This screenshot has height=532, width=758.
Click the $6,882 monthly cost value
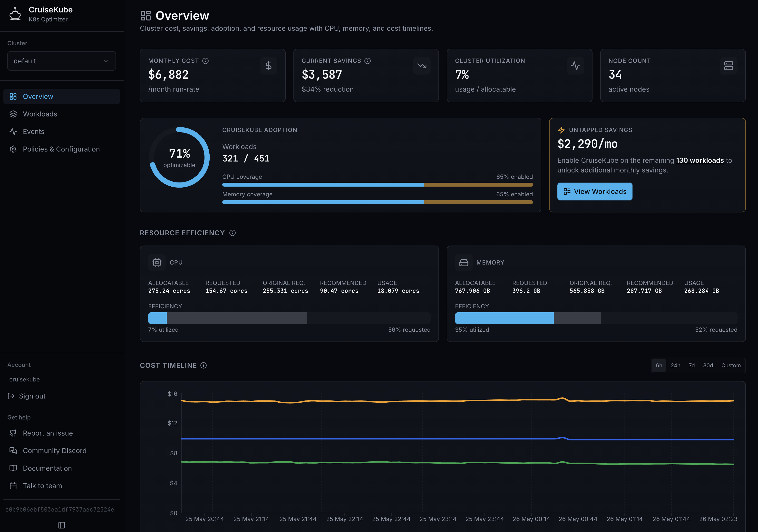pos(168,75)
